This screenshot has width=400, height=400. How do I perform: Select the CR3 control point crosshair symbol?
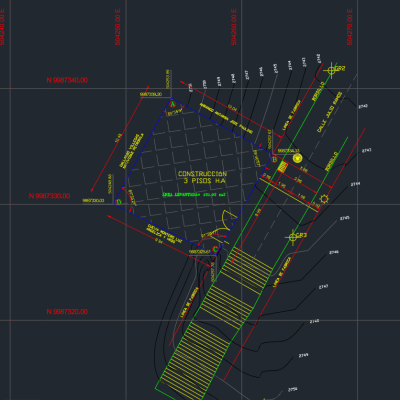point(293,237)
